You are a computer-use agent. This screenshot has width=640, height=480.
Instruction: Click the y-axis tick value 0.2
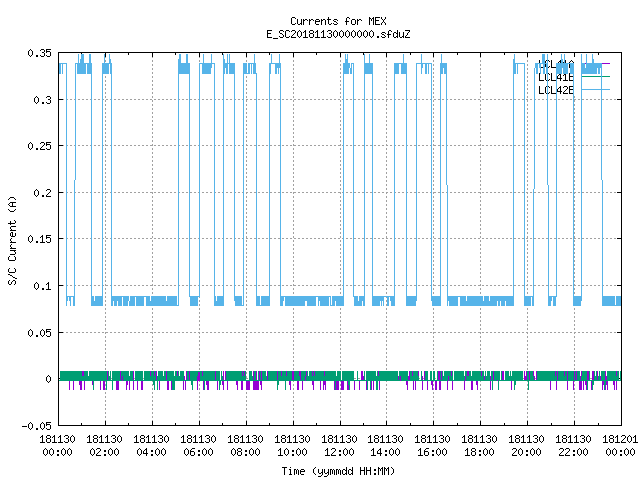(x=42, y=193)
